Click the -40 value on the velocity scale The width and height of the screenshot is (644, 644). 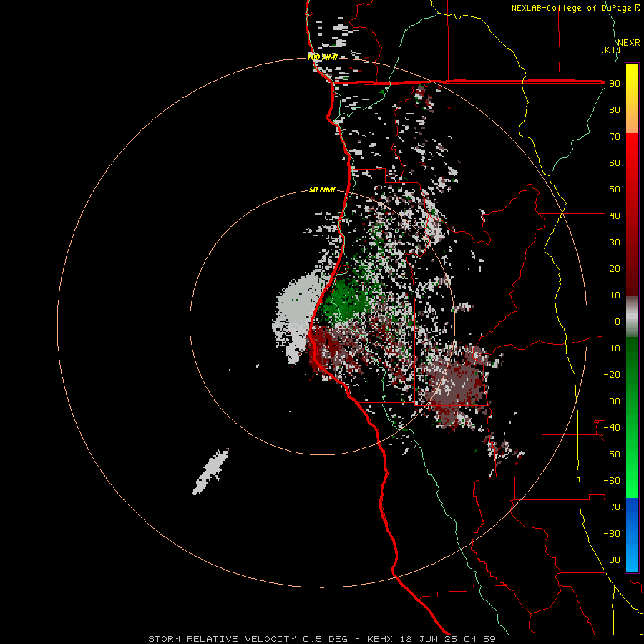pyautogui.click(x=612, y=428)
